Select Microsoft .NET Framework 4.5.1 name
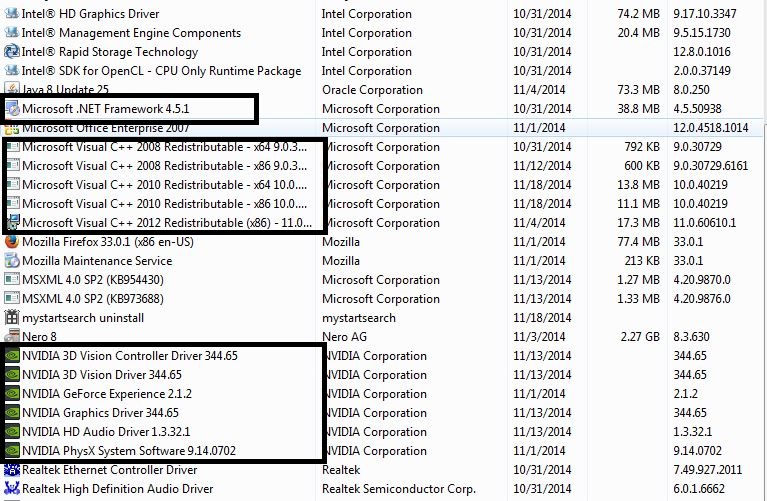Screen dimensions: 767x501 click(106, 109)
